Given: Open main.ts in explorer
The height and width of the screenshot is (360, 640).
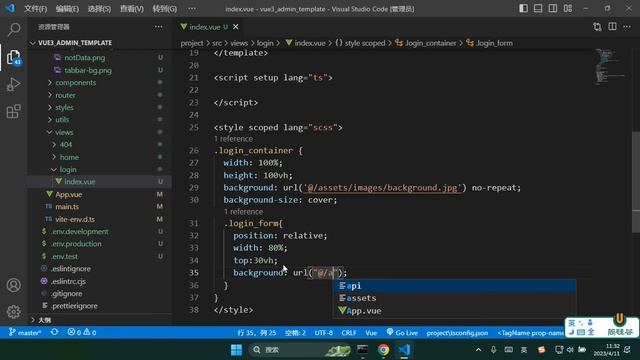Looking at the screenshot, I should [67, 207].
